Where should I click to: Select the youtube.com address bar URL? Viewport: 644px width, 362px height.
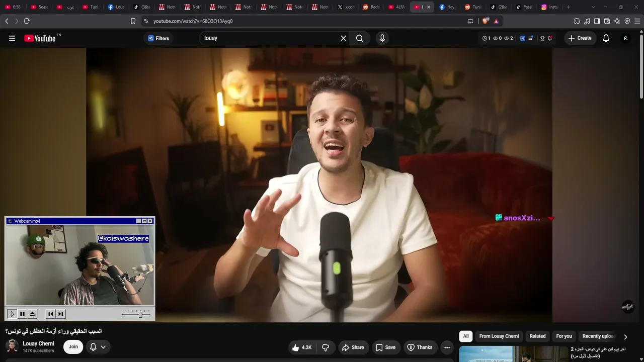pyautogui.click(x=193, y=21)
